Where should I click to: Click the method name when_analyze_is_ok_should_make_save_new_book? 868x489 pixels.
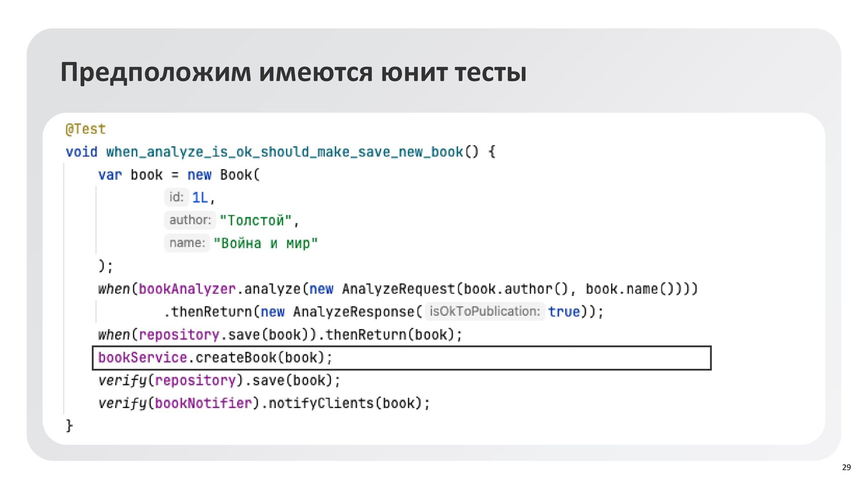pyautogui.click(x=284, y=152)
